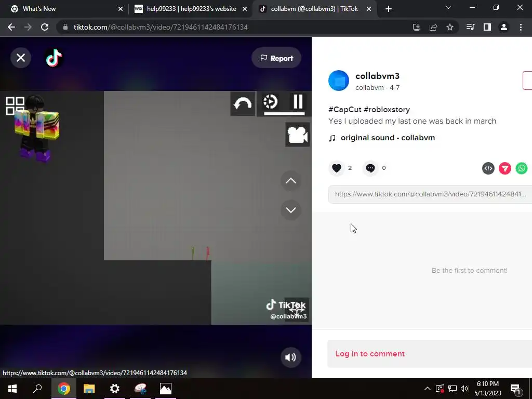Open original sound - collabvm

pos(388,138)
